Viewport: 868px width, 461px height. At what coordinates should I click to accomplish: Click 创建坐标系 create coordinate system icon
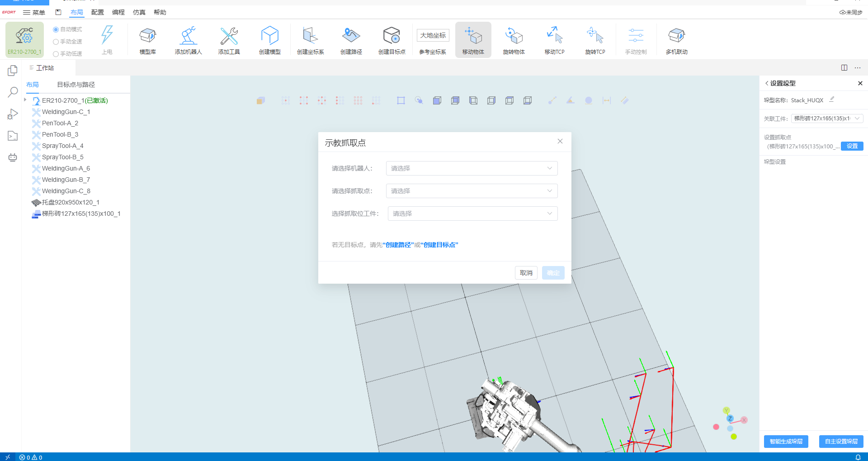310,40
